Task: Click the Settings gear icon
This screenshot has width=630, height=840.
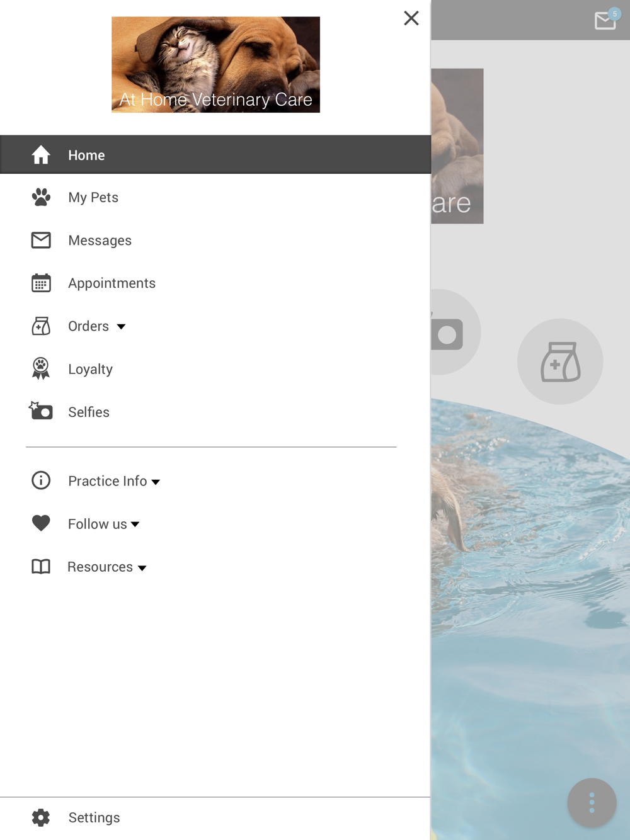Action: (41, 817)
